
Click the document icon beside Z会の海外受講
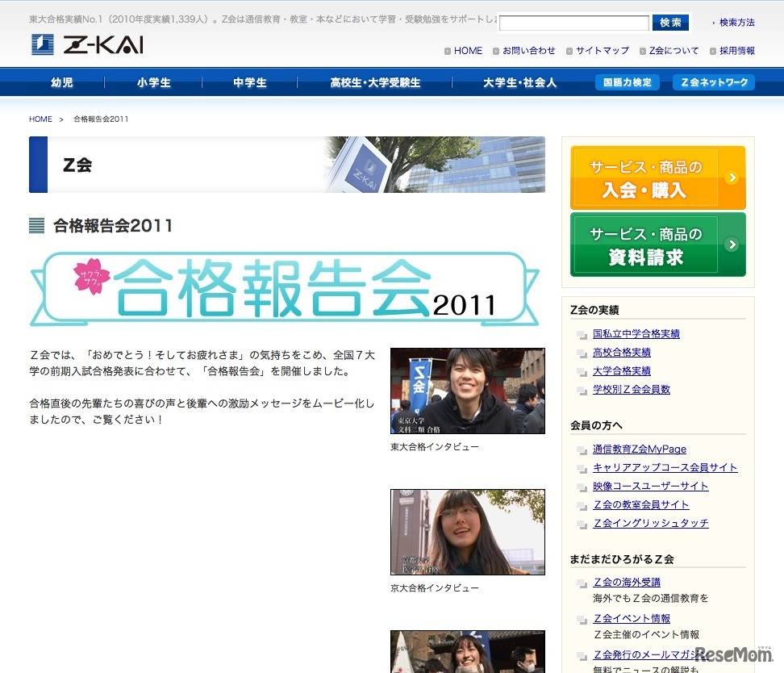[582, 581]
